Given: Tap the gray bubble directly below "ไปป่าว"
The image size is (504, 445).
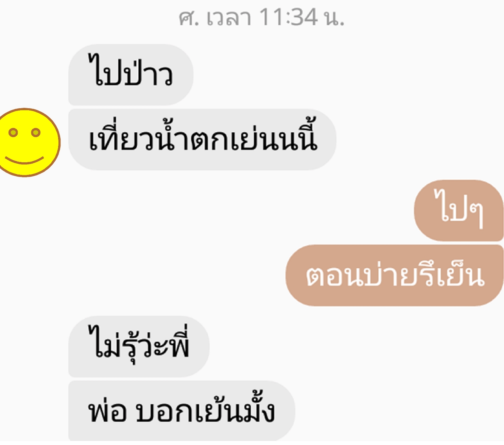Looking at the screenshot, I should (x=202, y=139).
